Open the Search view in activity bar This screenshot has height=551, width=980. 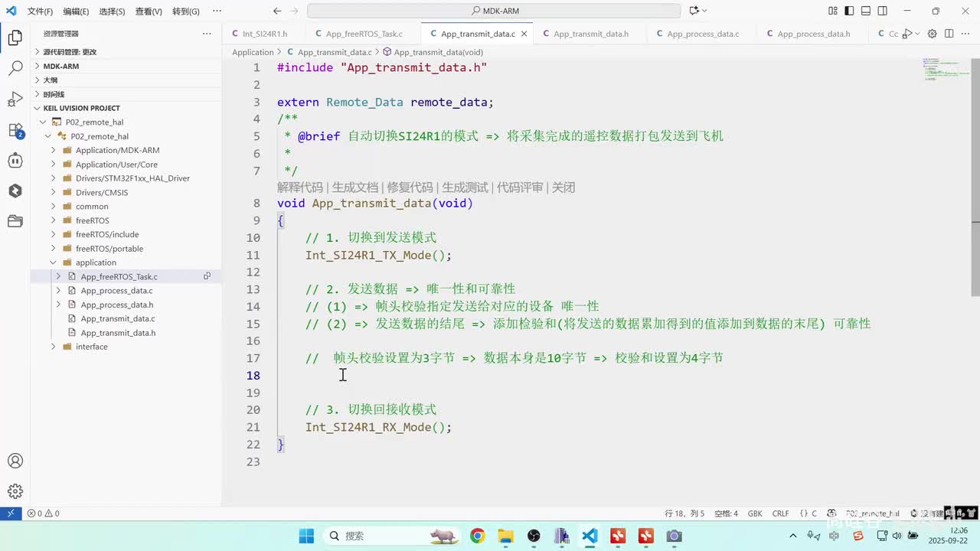click(x=15, y=68)
